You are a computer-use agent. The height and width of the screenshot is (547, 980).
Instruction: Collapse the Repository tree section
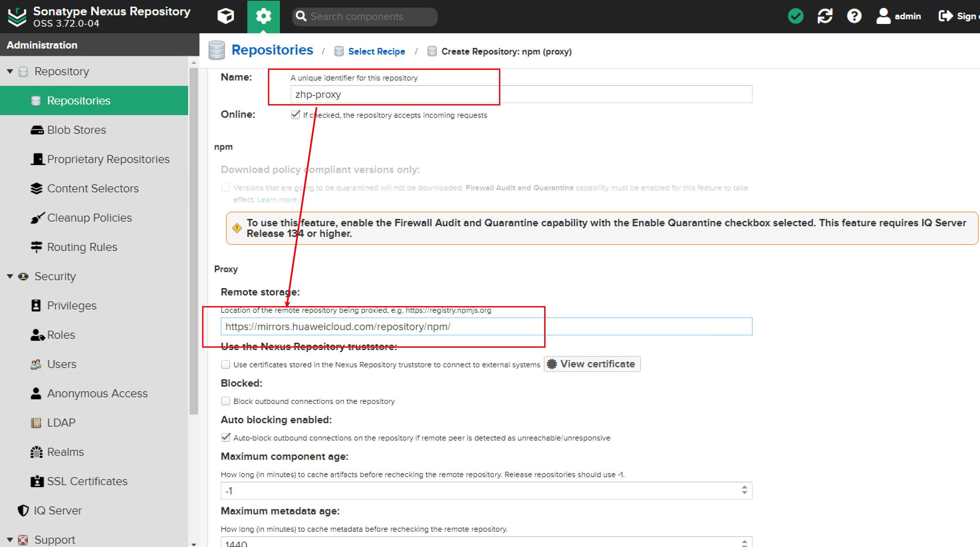(10, 71)
